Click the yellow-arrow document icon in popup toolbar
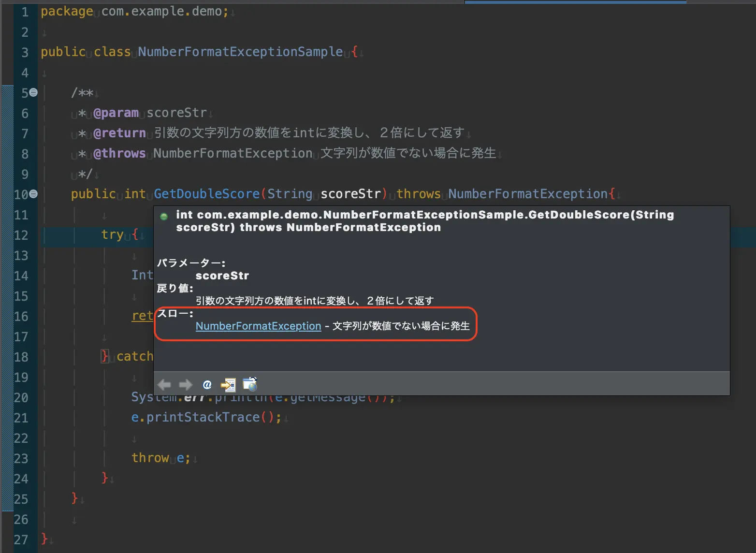 228,384
